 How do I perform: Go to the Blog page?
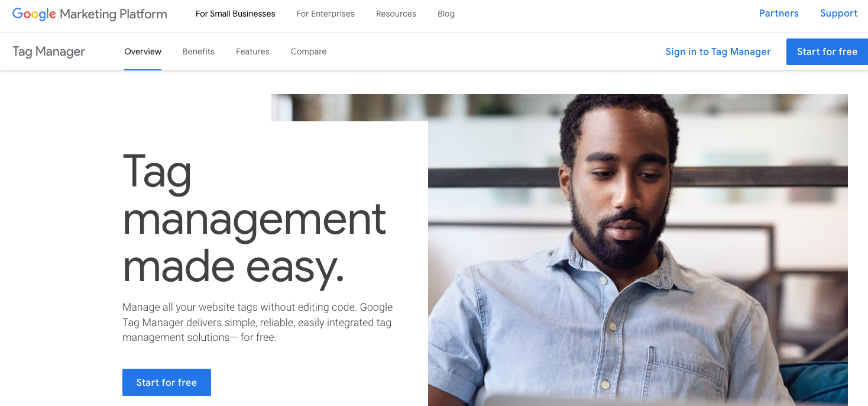[x=446, y=14]
